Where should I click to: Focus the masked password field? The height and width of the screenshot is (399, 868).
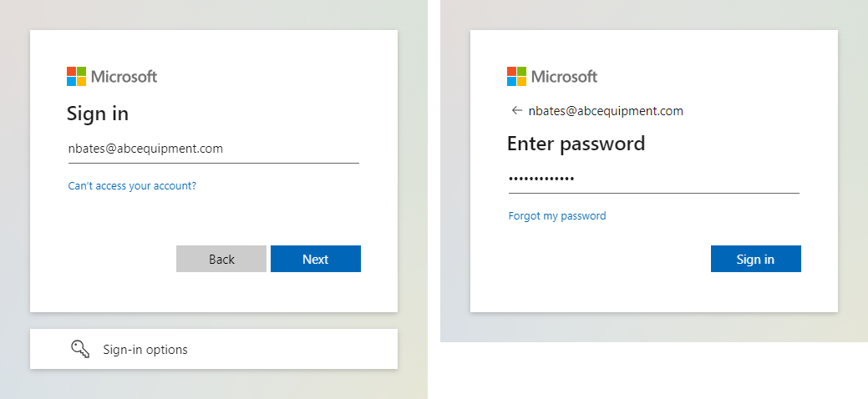point(654,179)
